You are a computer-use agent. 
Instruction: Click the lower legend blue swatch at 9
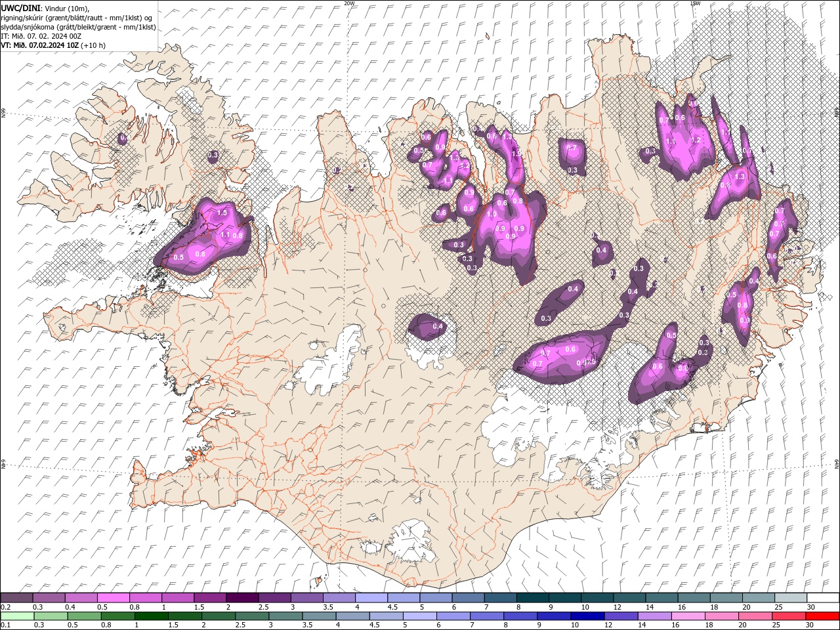pos(554,616)
